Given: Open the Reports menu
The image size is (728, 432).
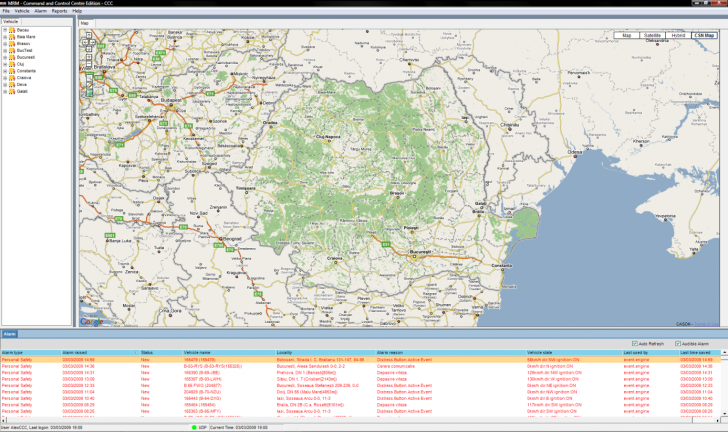Looking at the screenshot, I should (x=59, y=11).
